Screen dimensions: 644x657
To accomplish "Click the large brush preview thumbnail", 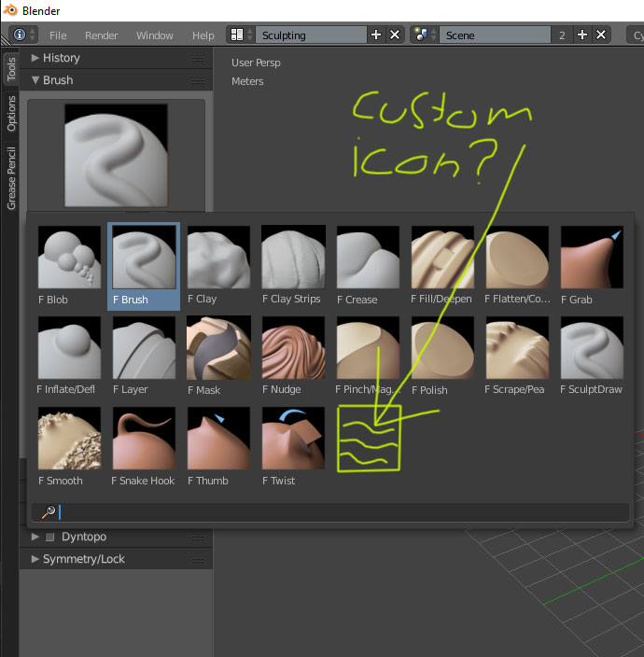I will (x=116, y=156).
